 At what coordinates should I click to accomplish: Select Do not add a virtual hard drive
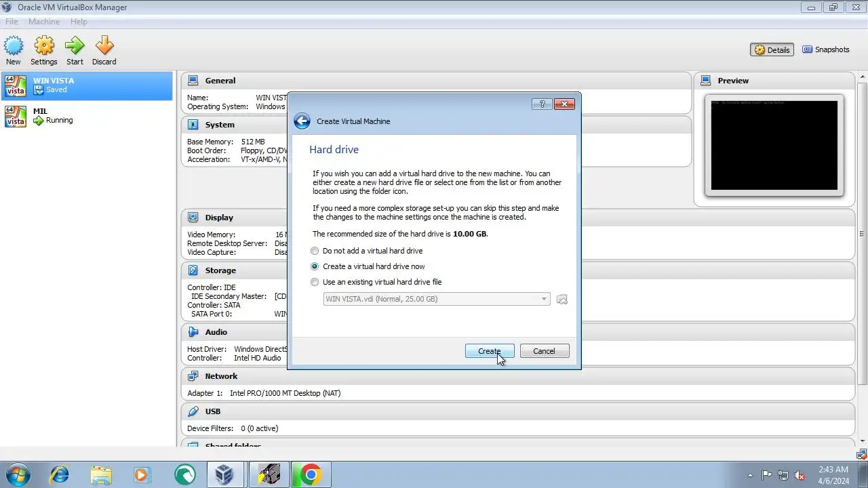click(x=367, y=251)
